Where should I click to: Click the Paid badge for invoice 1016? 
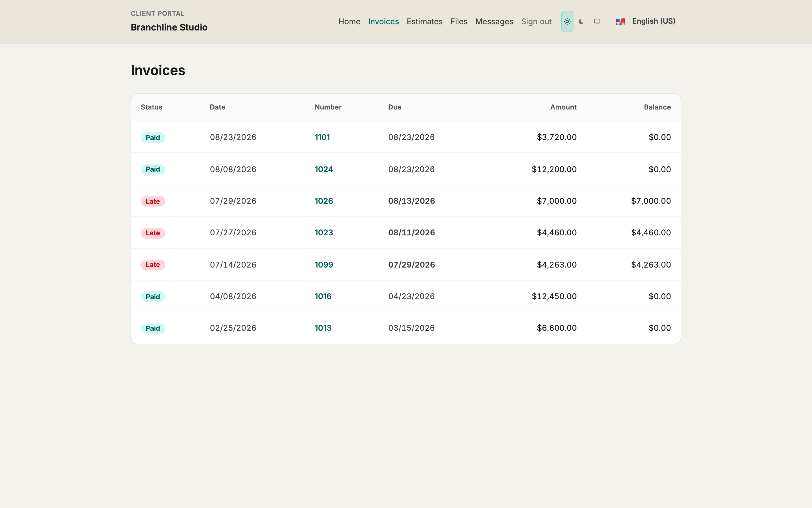(x=153, y=297)
